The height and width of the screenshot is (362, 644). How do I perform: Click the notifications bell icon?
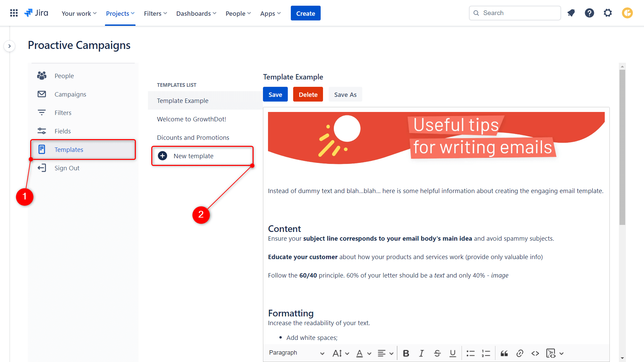(572, 13)
